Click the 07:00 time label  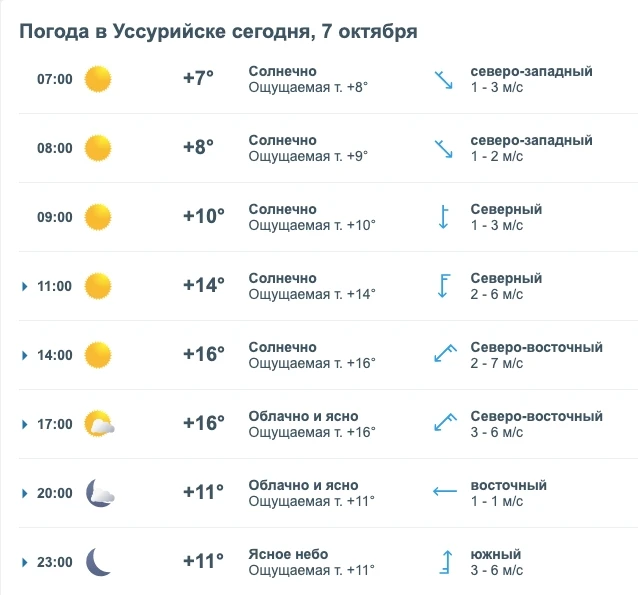[55, 79]
